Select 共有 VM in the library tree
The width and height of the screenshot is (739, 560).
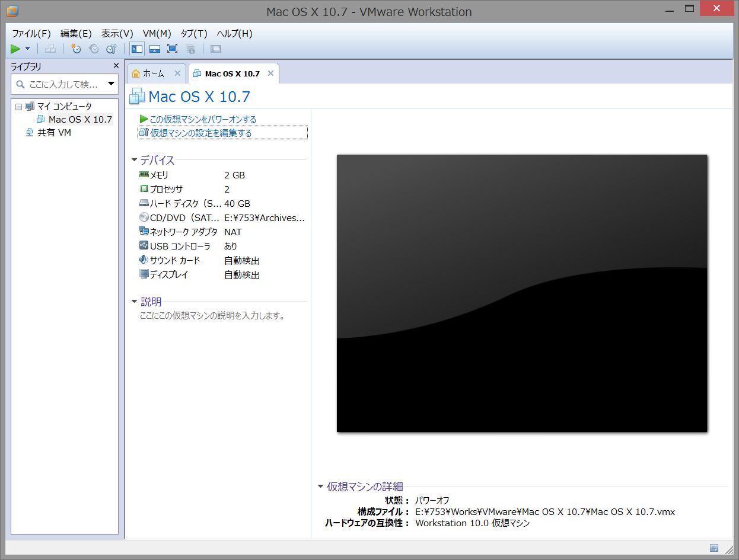54,133
